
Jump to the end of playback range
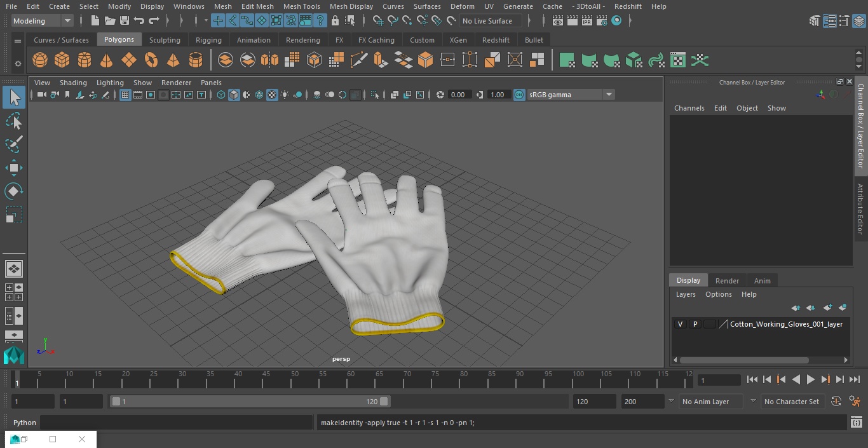click(x=855, y=379)
